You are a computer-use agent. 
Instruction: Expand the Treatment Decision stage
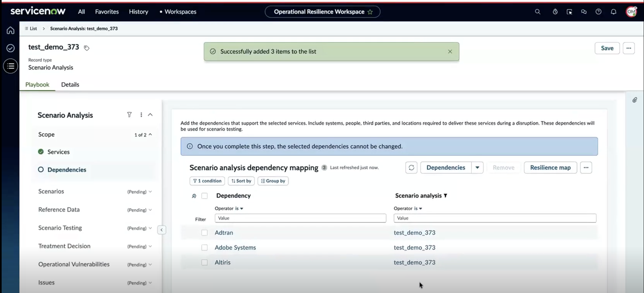[150, 246]
